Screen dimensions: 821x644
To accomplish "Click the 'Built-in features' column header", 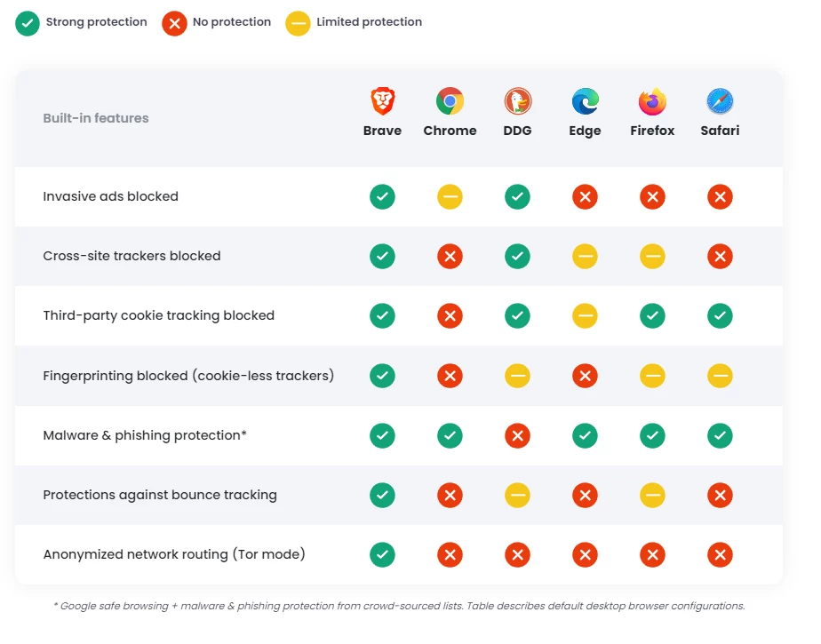I will tap(96, 118).
